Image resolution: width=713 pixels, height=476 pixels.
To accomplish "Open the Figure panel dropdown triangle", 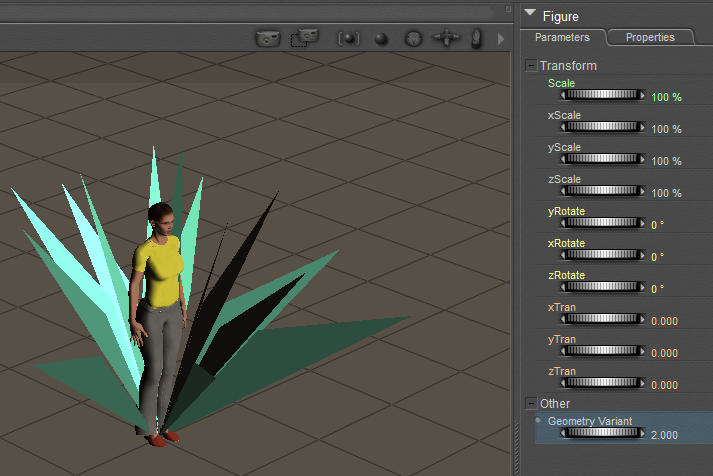I will [x=529, y=15].
